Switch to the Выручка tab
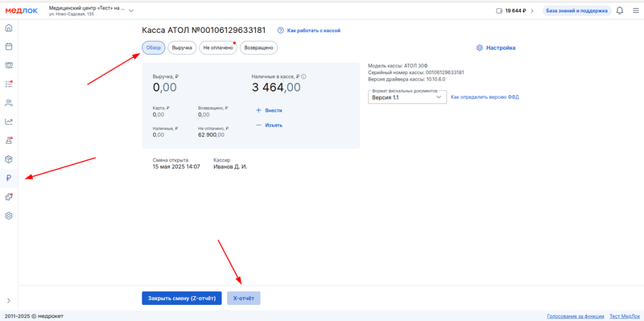Image resolution: width=644 pixels, height=321 pixels. (x=182, y=47)
